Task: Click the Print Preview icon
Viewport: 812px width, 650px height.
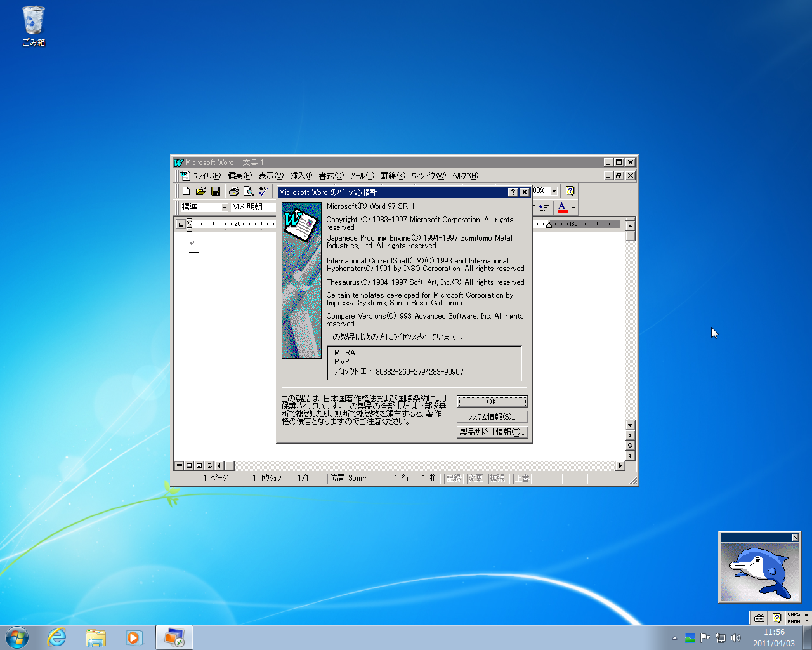Action: (x=248, y=191)
